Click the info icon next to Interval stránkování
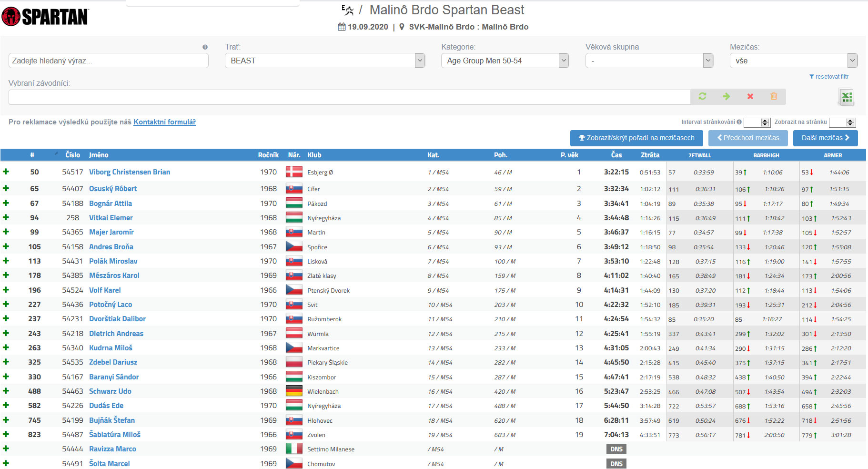Viewport: 868px width, 469px height. 739,122
